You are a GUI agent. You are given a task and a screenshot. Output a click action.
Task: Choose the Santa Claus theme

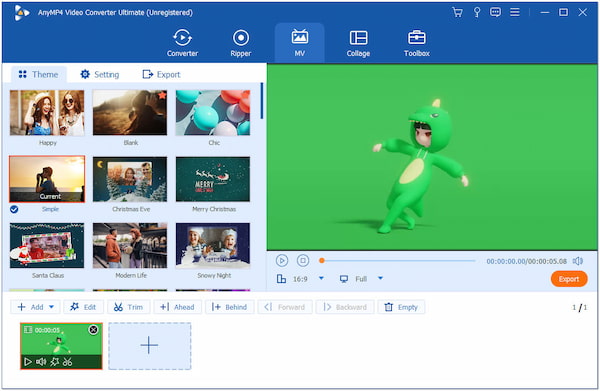tap(47, 246)
